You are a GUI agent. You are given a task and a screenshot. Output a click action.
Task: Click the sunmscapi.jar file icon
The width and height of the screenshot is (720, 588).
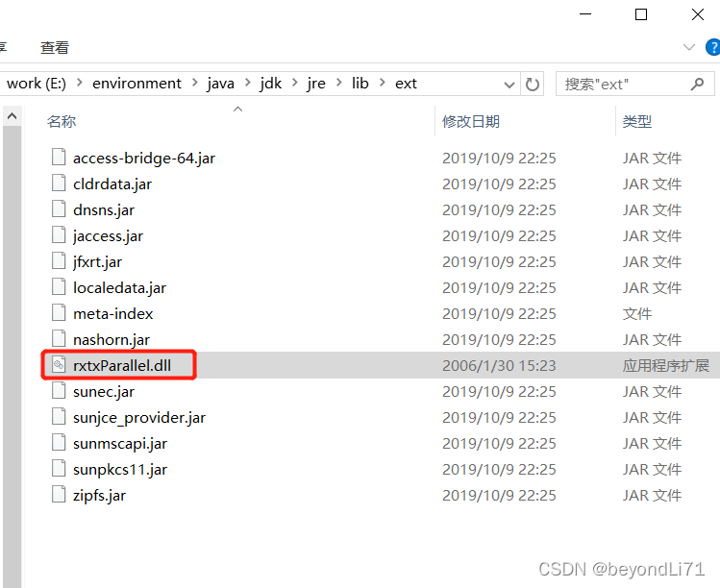(x=59, y=442)
